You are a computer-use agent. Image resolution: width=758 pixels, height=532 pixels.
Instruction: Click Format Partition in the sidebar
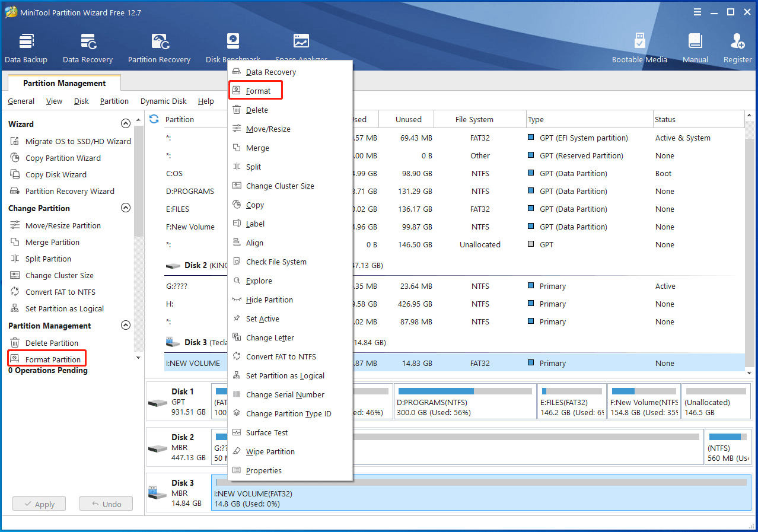[x=53, y=360]
